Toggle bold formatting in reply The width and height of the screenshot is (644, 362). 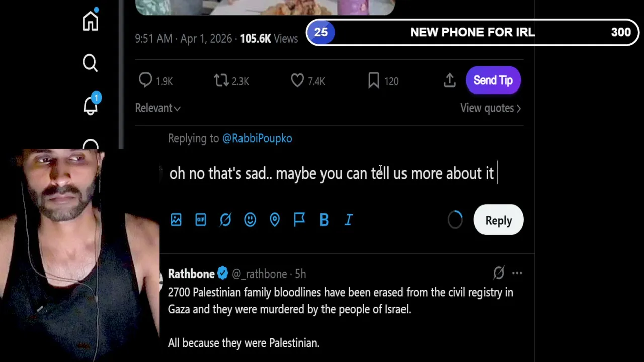tap(324, 220)
